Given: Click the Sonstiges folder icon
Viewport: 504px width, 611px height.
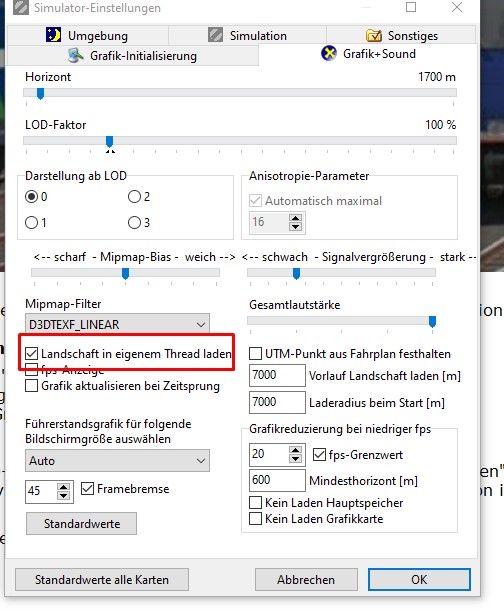Looking at the screenshot, I should [374, 35].
